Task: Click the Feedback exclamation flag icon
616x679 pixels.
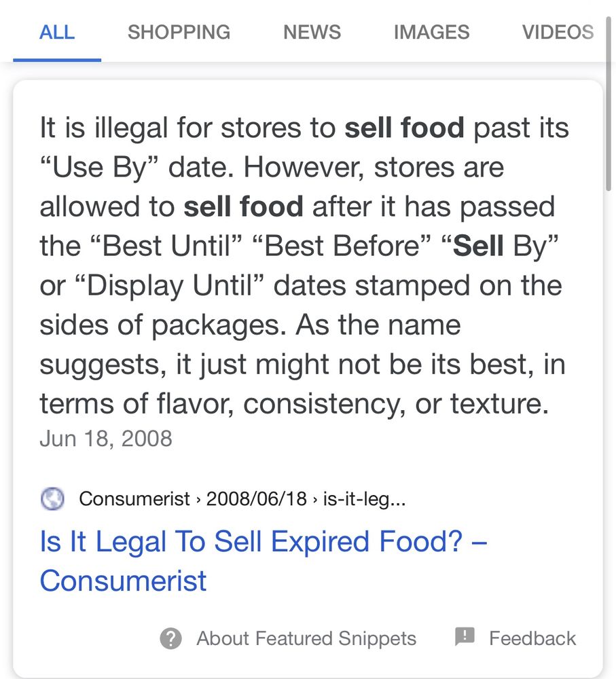Action: coord(465,637)
